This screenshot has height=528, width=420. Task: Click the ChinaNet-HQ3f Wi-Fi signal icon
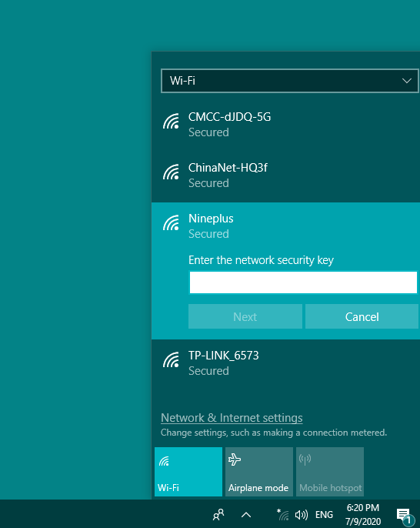click(x=171, y=172)
